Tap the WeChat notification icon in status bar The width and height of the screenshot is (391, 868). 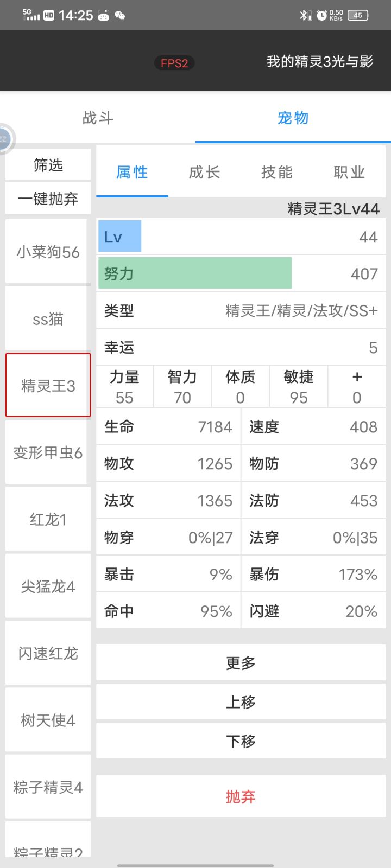point(120,15)
